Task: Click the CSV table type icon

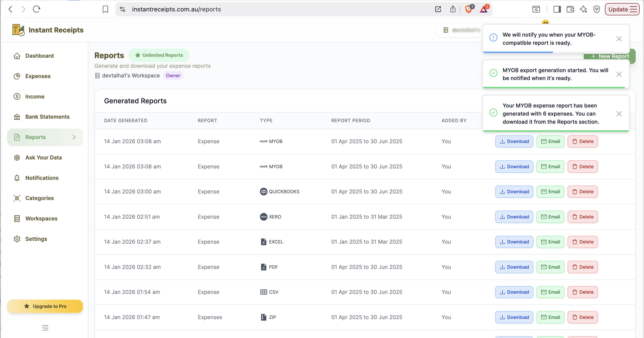Action: [264, 292]
